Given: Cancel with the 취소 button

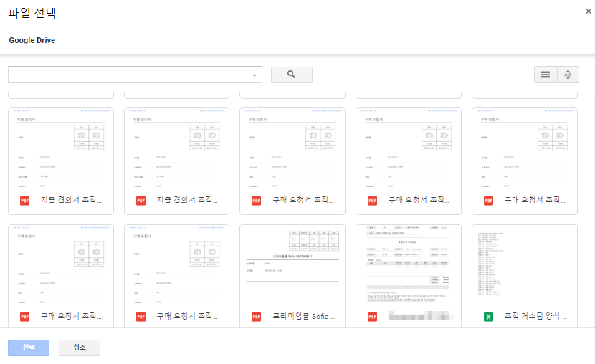Looking at the screenshot, I should click(80, 348).
